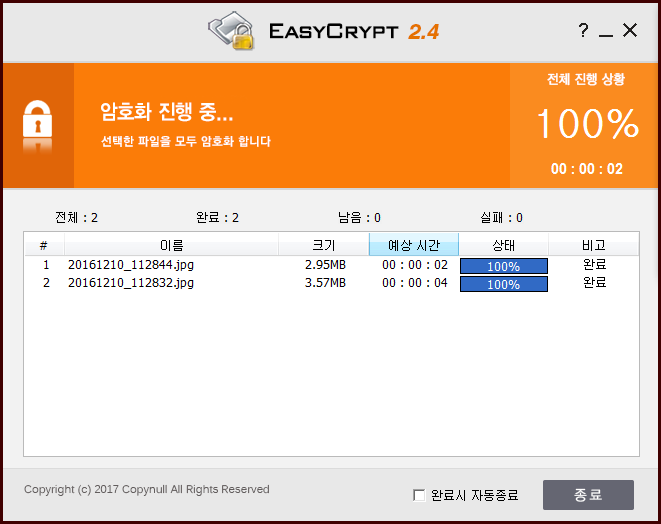This screenshot has width=661, height=524.
Task: Sort by the 비고 column header
Action: coord(594,245)
